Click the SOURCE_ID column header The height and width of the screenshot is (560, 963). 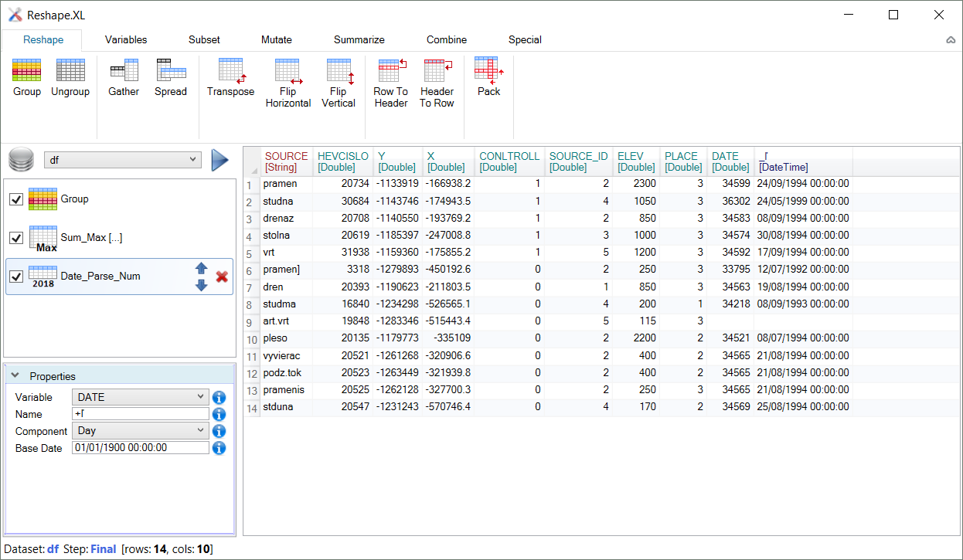tap(578, 161)
